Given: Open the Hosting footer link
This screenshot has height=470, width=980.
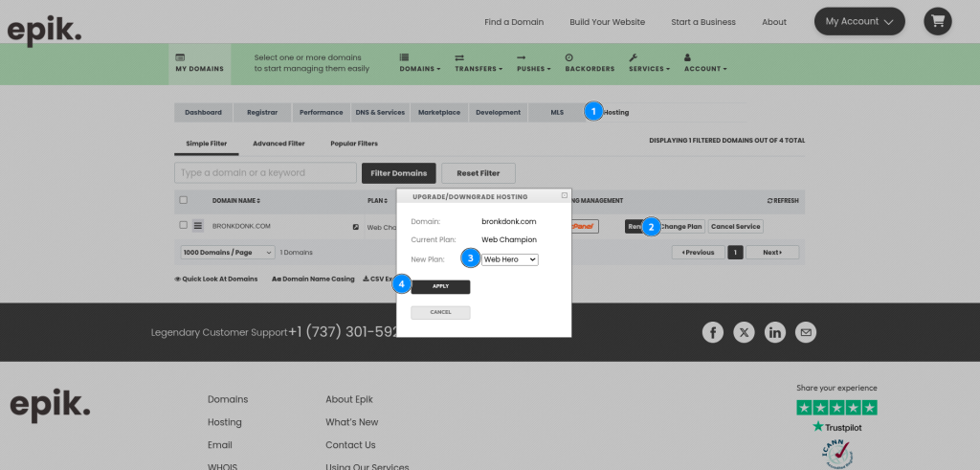Looking at the screenshot, I should (x=224, y=422).
